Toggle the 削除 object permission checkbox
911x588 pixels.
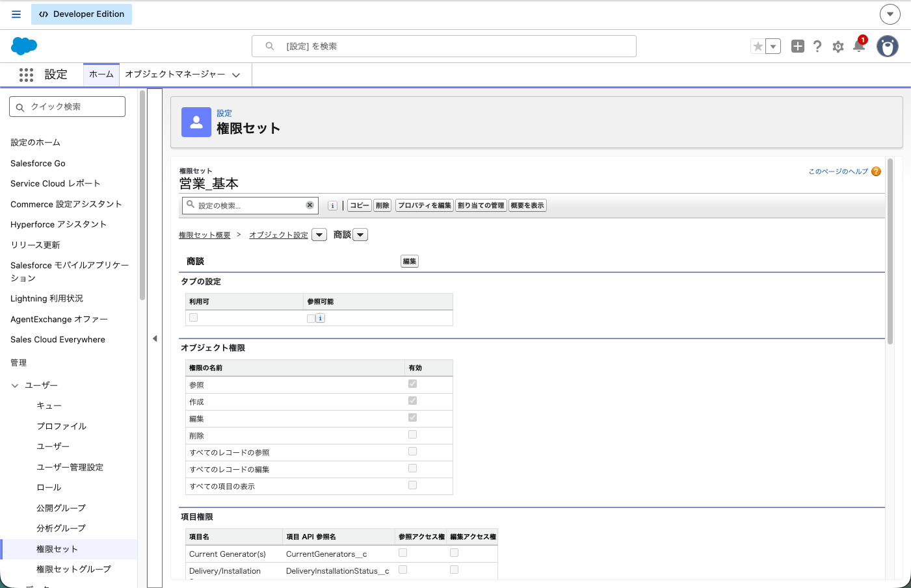412,435
